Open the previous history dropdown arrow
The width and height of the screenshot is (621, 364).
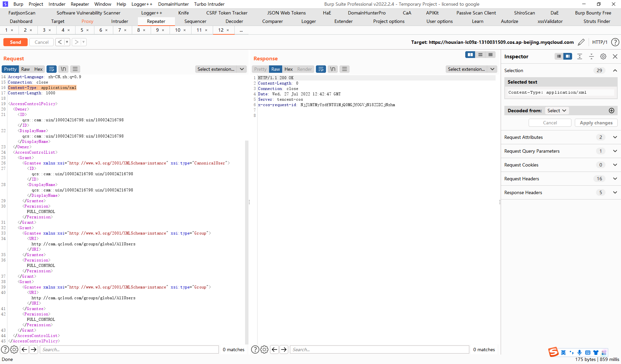click(x=67, y=42)
